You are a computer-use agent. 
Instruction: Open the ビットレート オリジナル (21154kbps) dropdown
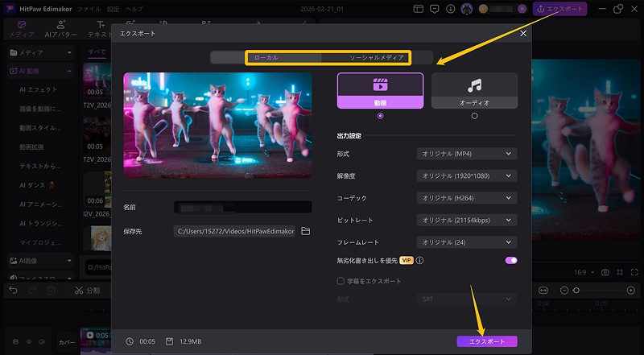467,221
